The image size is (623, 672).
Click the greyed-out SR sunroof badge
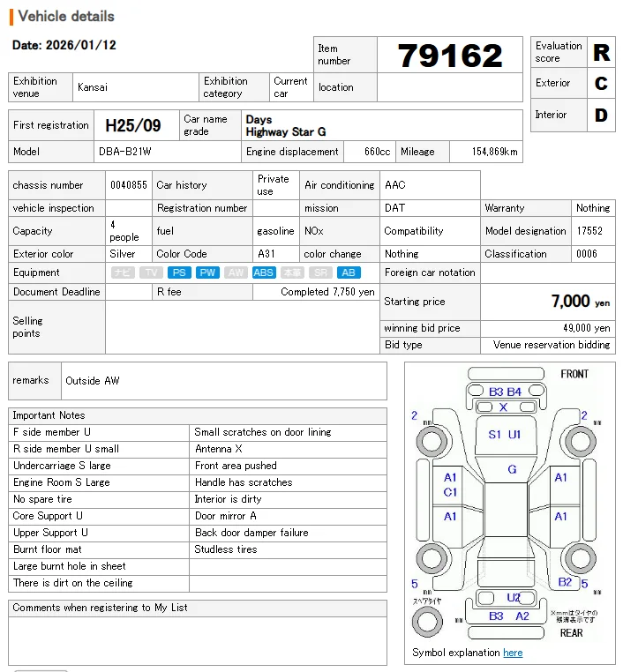point(320,273)
